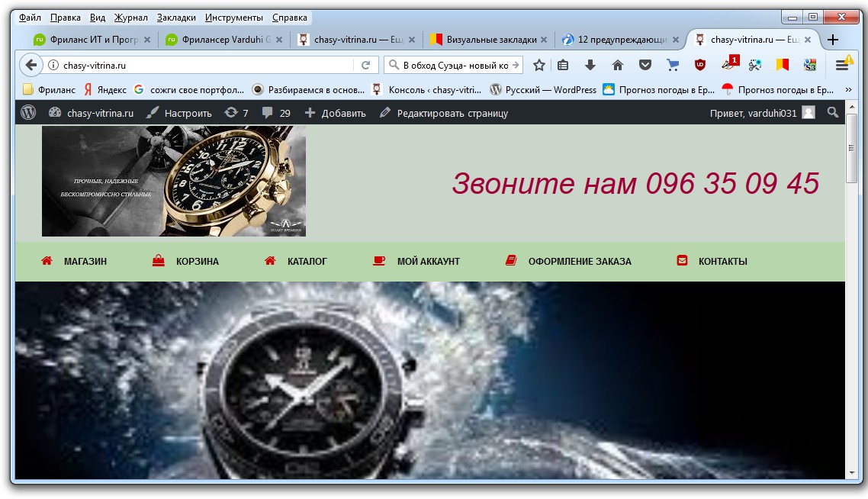
Task: Submit the search with the arrow button
Action: (x=516, y=66)
